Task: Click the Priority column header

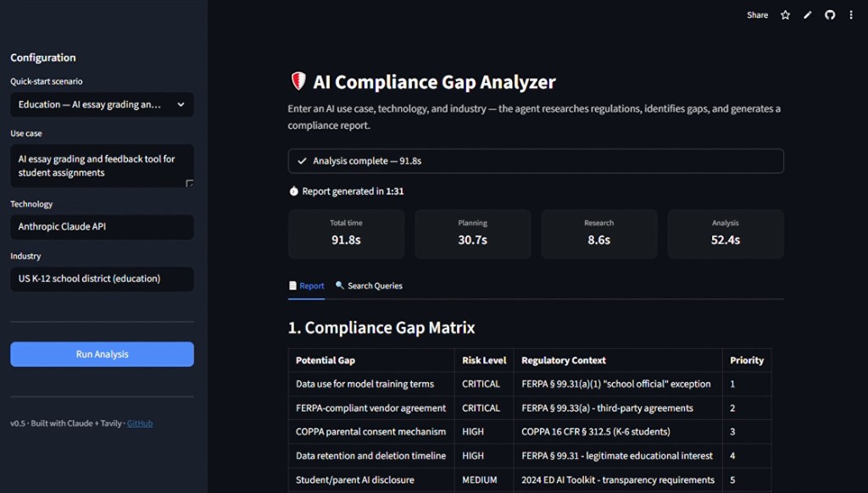Action: (747, 360)
